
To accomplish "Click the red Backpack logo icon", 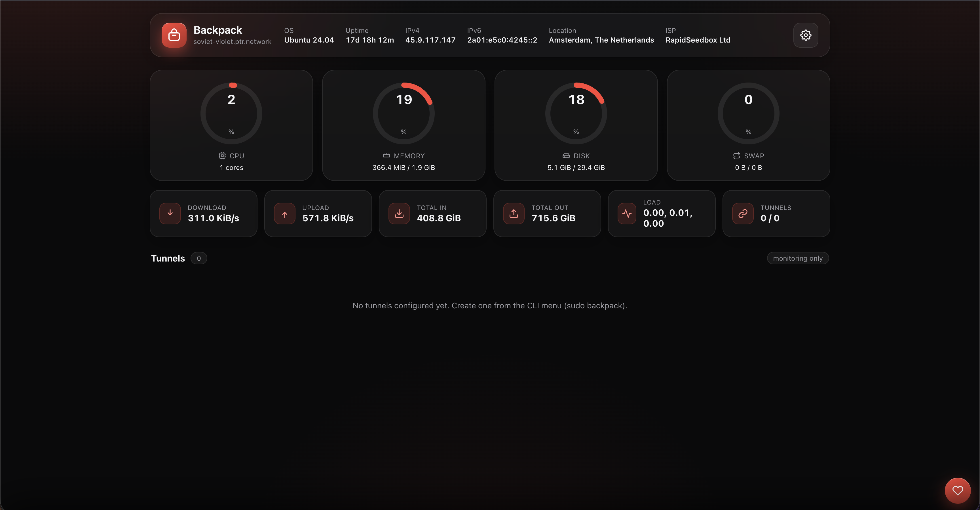I will tap(174, 35).
